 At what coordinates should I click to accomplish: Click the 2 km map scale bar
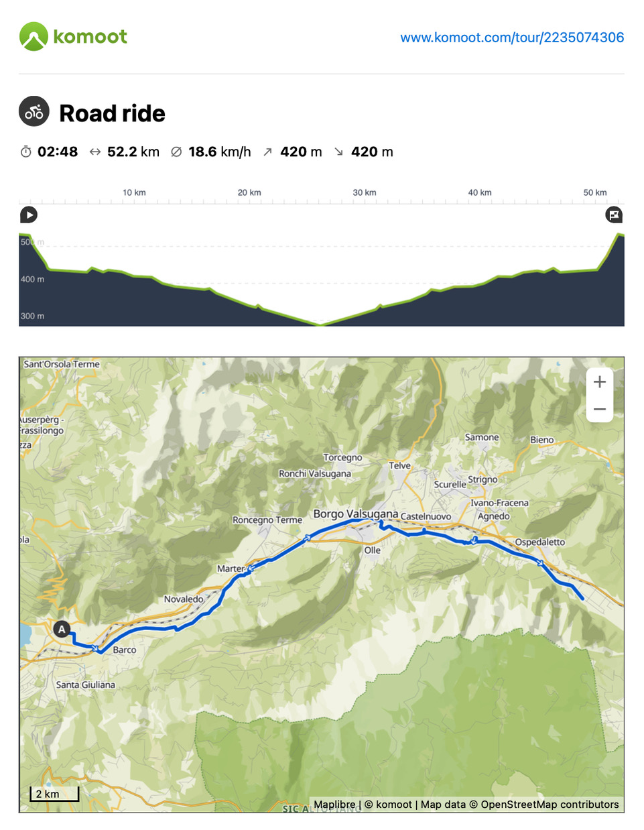click(x=54, y=794)
